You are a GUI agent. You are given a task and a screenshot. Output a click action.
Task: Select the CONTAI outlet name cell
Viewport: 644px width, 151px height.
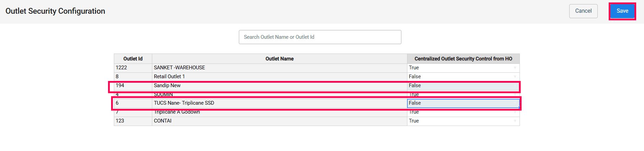(279, 121)
